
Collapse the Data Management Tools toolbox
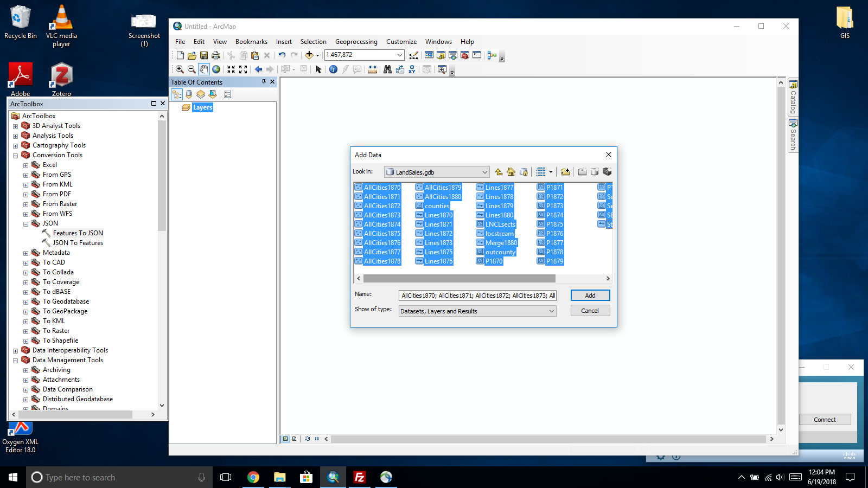click(15, 361)
